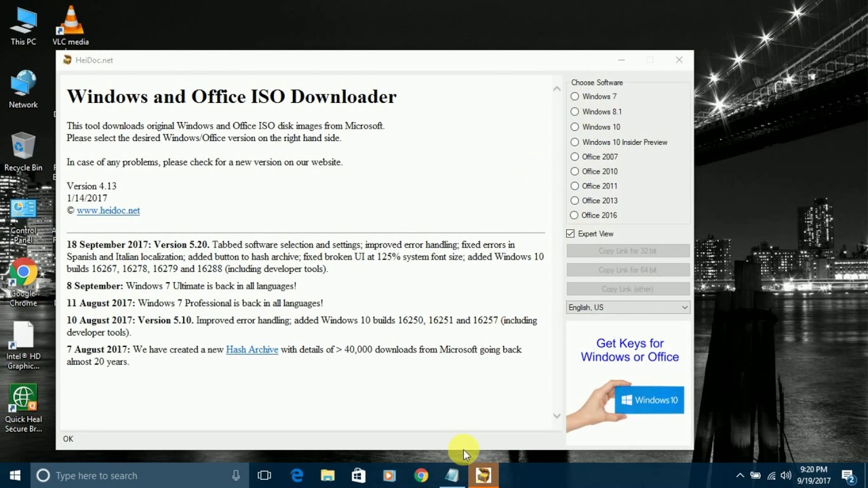The height and width of the screenshot is (488, 868).
Task: Click the notepad-like taskbar icon next to Chrome
Action: point(452,475)
